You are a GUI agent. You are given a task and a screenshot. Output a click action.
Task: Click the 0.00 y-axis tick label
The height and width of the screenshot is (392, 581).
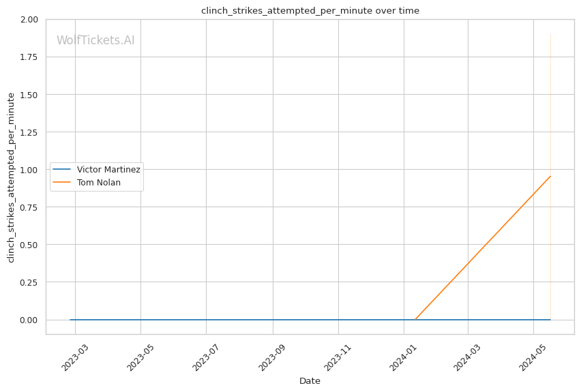(29, 320)
